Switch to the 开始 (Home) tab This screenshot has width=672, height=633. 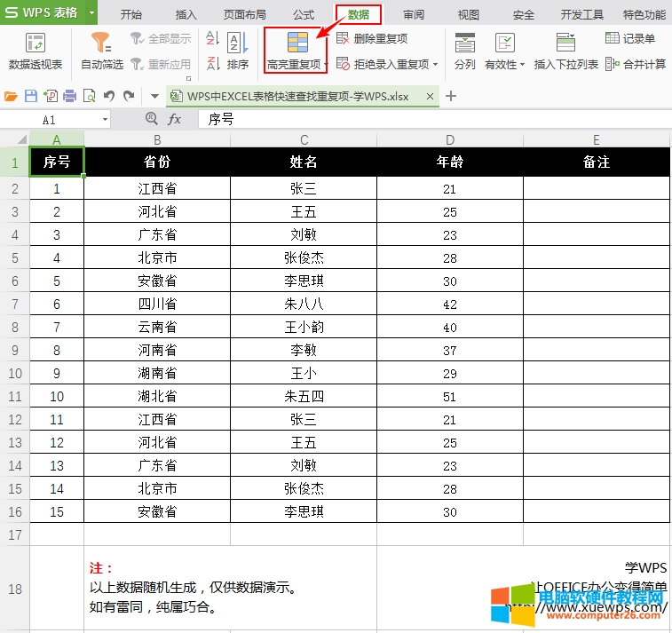point(130,14)
